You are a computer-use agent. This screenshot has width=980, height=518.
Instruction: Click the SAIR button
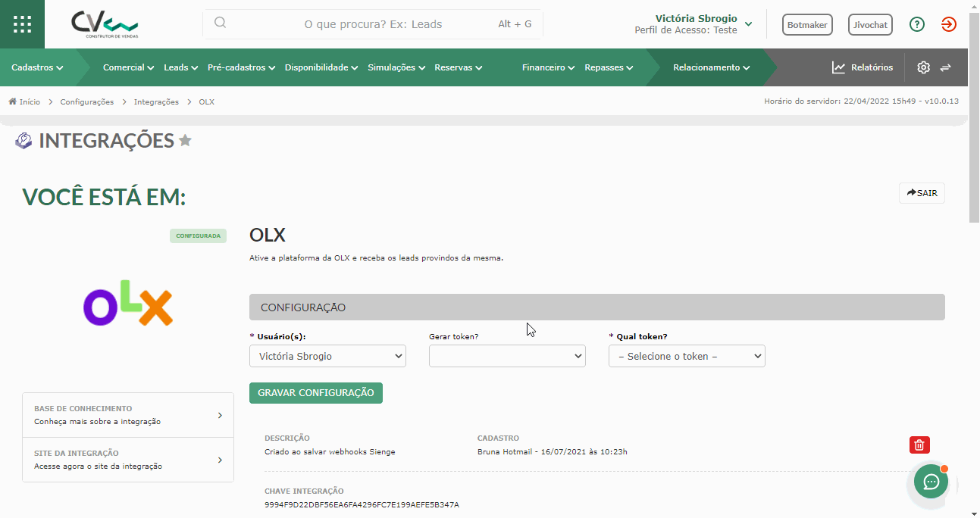pyautogui.click(x=922, y=193)
